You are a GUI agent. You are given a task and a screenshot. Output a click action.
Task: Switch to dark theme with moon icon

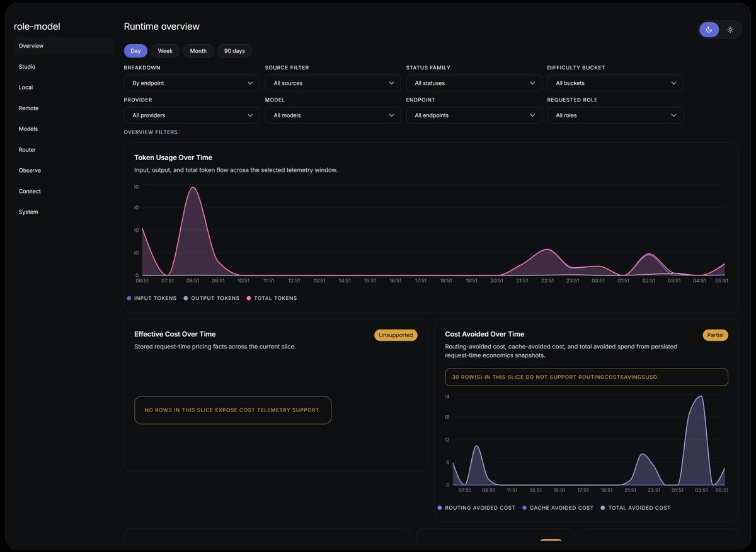pyautogui.click(x=709, y=30)
